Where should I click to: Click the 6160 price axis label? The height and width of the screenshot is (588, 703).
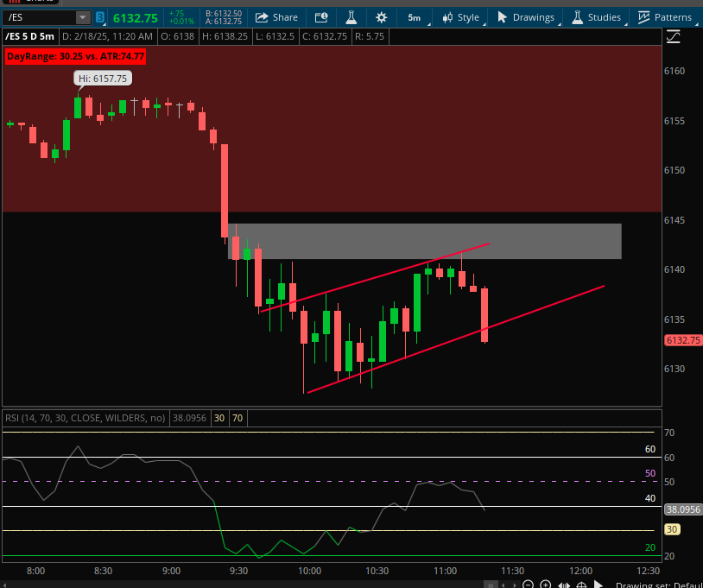pyautogui.click(x=674, y=71)
